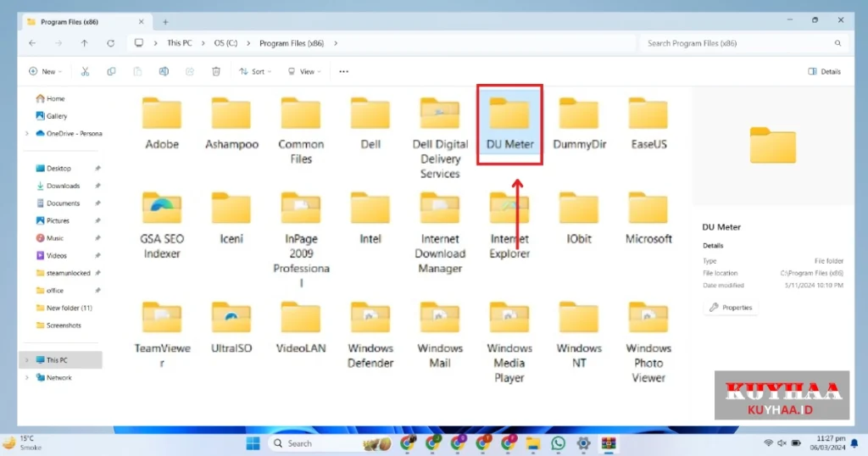Image resolution: width=868 pixels, height=456 pixels.
Task: Select the Microsoft folder
Action: click(648, 218)
